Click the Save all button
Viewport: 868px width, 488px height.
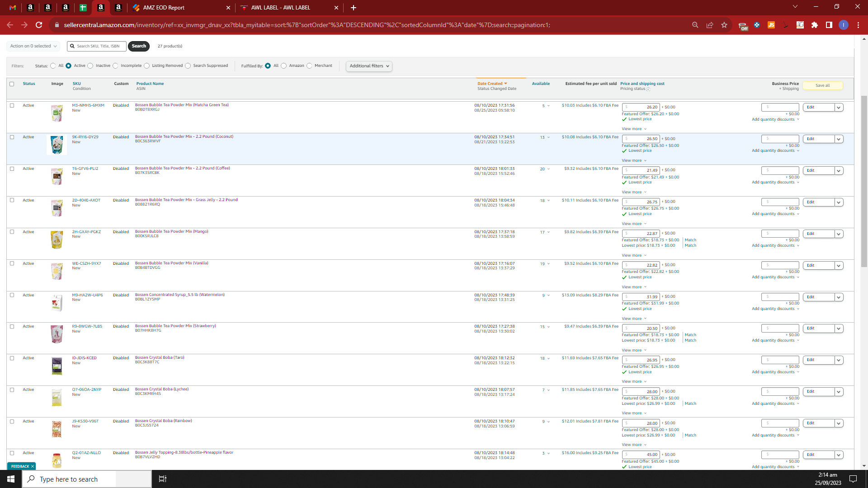point(822,85)
